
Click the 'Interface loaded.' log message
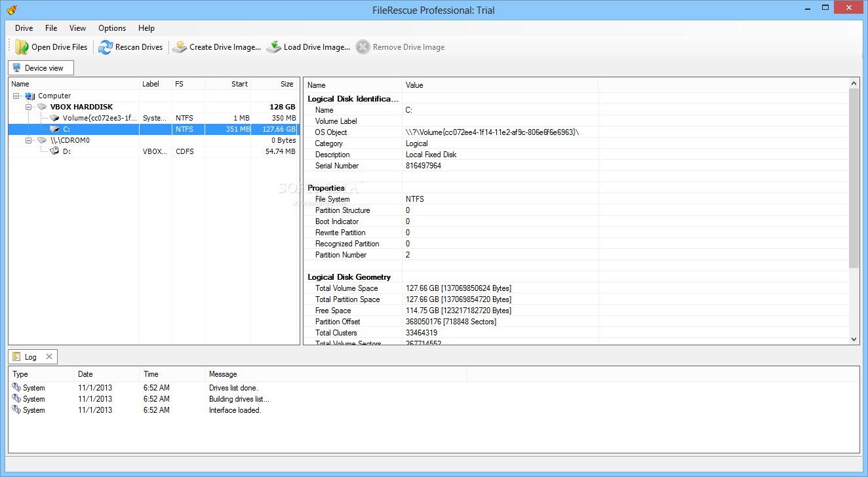235,410
